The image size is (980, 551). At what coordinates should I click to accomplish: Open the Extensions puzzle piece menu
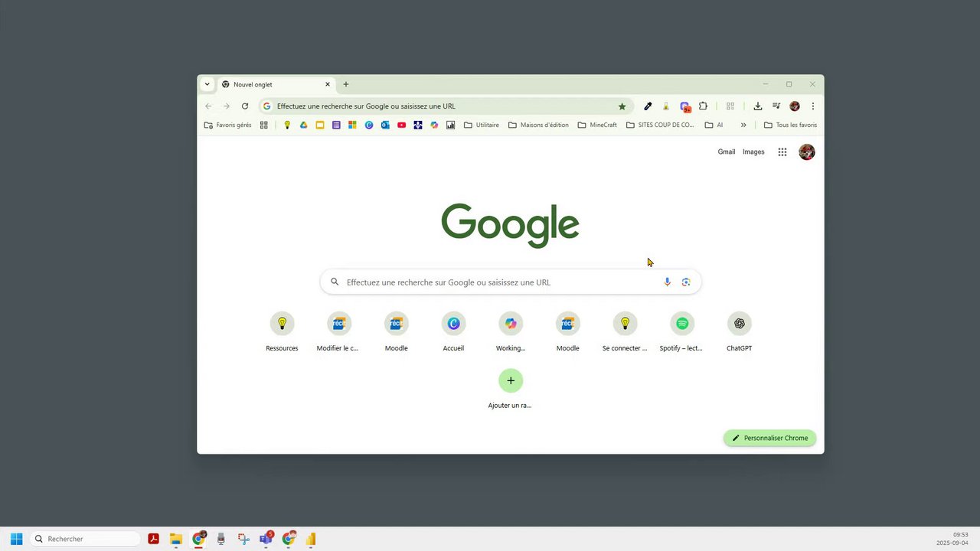pos(703,106)
